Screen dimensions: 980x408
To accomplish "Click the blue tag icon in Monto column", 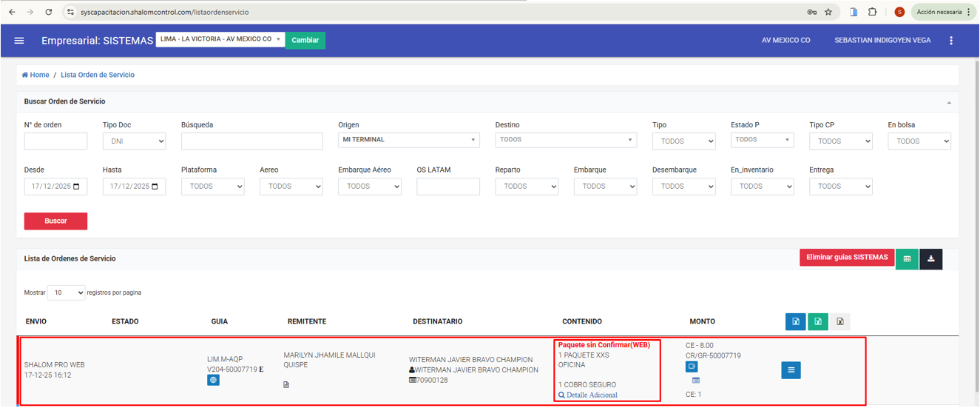I will 692,367.
